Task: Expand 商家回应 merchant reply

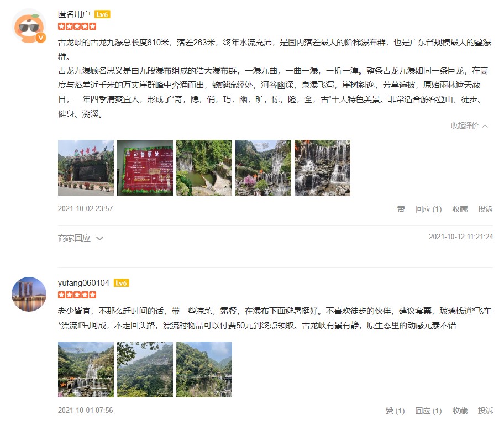Action: coord(81,238)
